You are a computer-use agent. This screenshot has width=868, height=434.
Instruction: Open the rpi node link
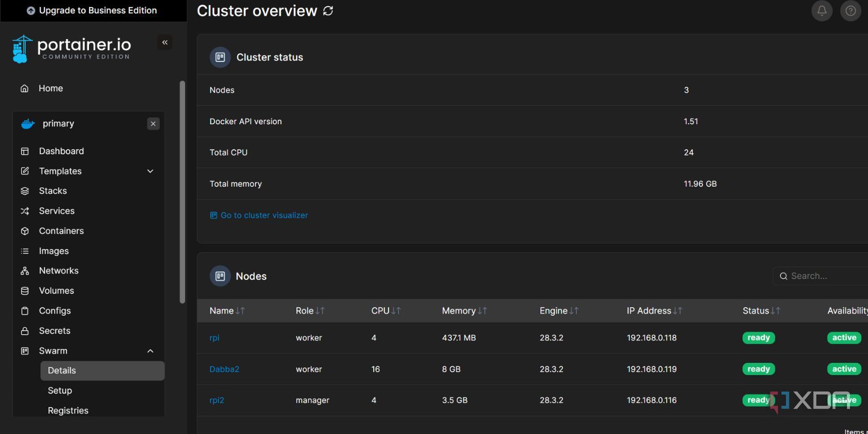(x=214, y=338)
